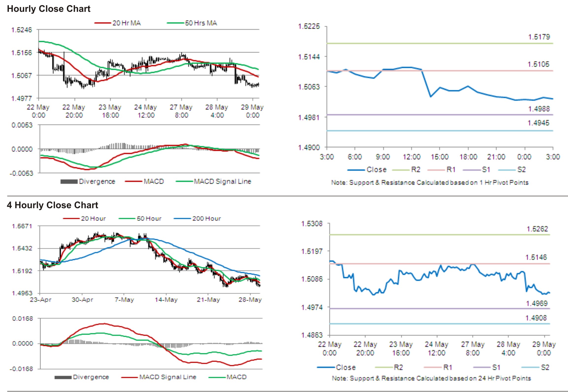Click green line swatch beside '50 Hrs MA'
The image size is (568, 392).
click(x=176, y=23)
